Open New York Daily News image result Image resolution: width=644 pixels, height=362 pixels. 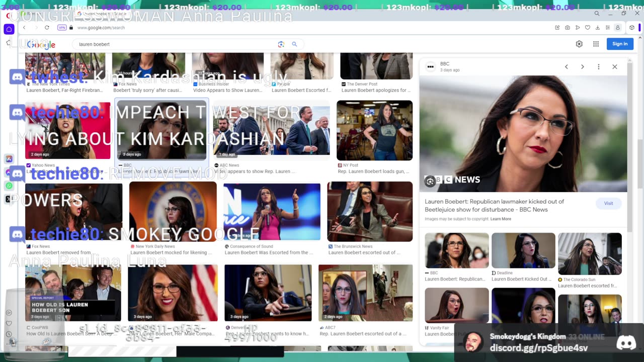[x=173, y=211]
